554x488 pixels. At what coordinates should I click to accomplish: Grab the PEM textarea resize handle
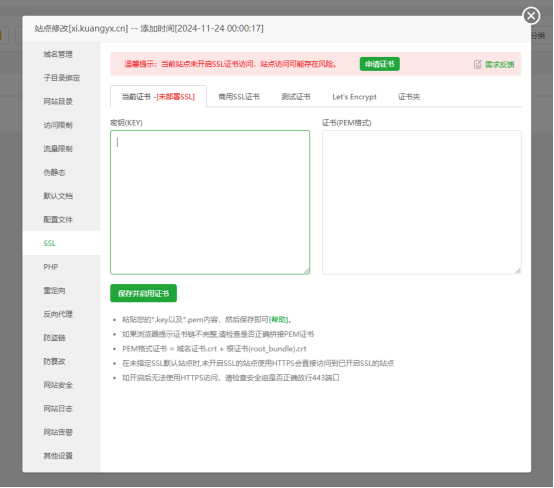(x=518, y=271)
